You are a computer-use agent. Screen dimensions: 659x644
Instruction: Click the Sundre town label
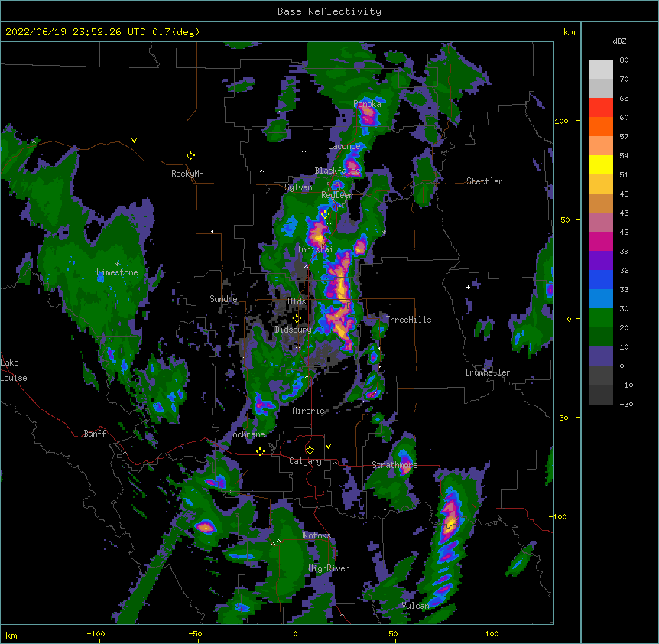click(223, 299)
